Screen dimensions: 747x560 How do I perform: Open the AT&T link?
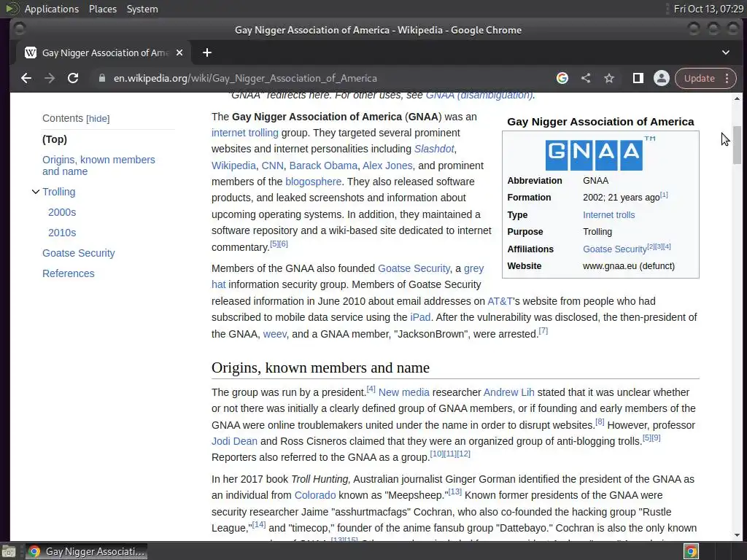pyautogui.click(x=500, y=301)
